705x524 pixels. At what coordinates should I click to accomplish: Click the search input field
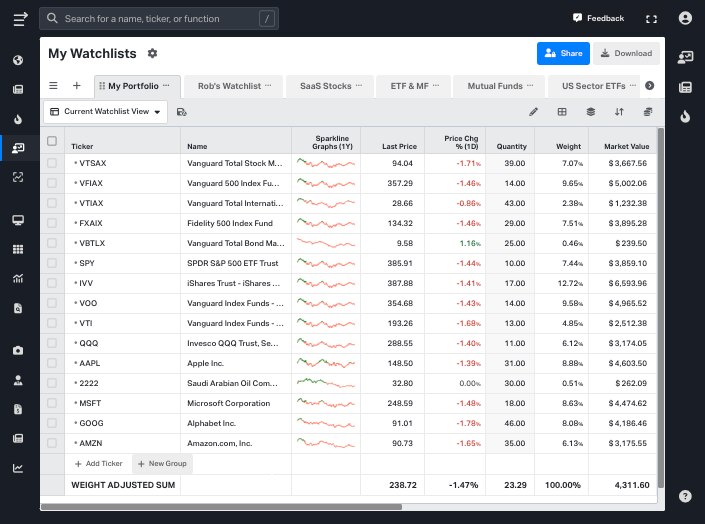click(160, 19)
